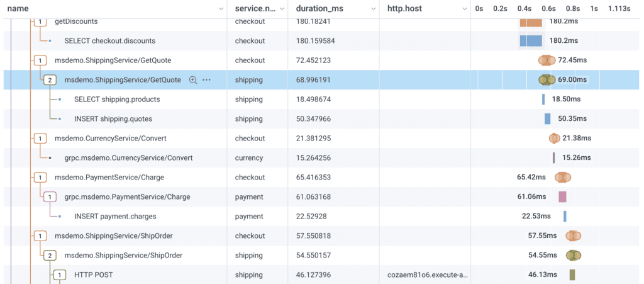644x284 pixels.
Task: Click the pink 61.06ms payment span bar
Action: pos(562,196)
